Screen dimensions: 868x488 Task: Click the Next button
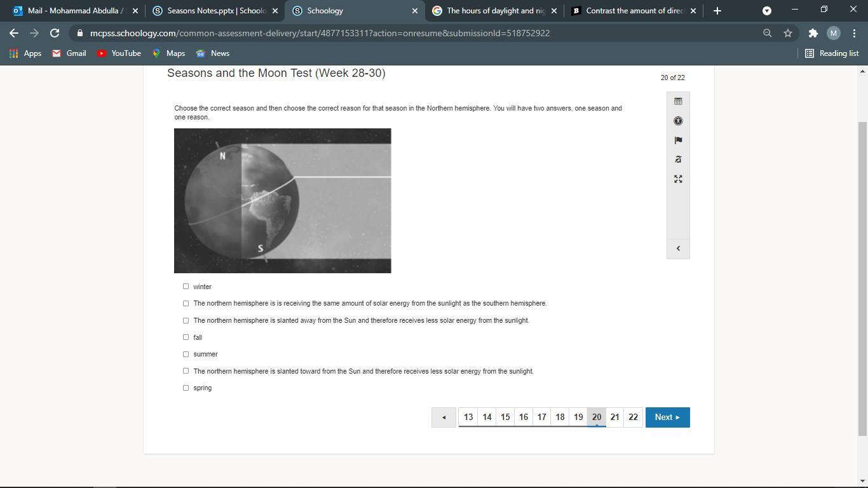[x=668, y=417]
